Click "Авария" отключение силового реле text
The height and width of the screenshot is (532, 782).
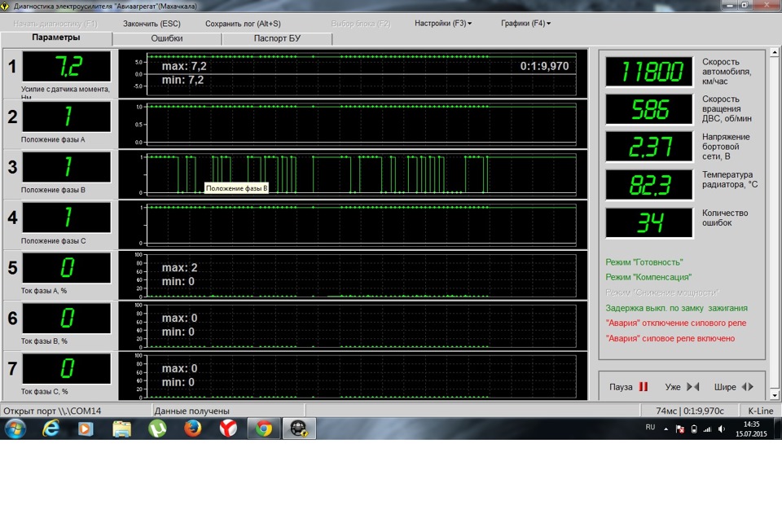pyautogui.click(x=676, y=323)
